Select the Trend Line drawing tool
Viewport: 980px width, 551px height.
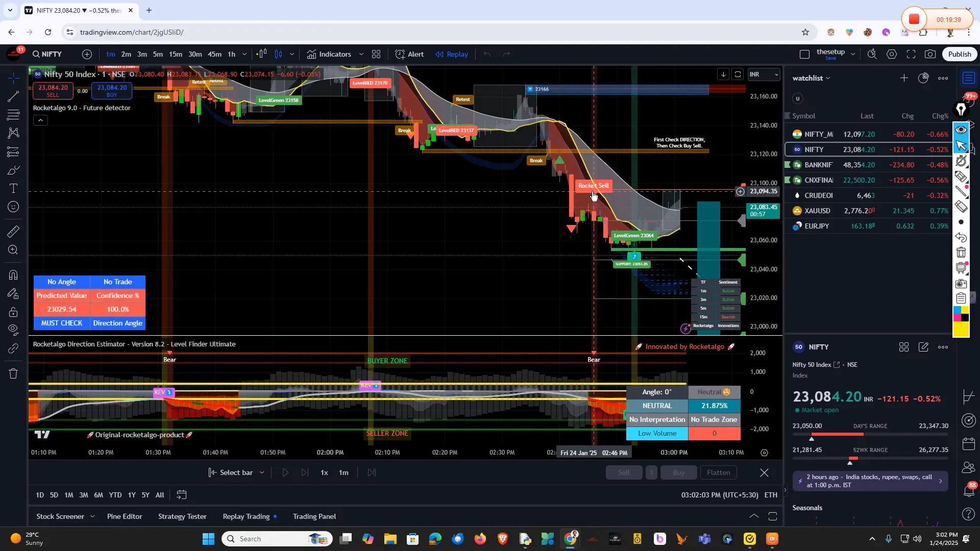13,97
